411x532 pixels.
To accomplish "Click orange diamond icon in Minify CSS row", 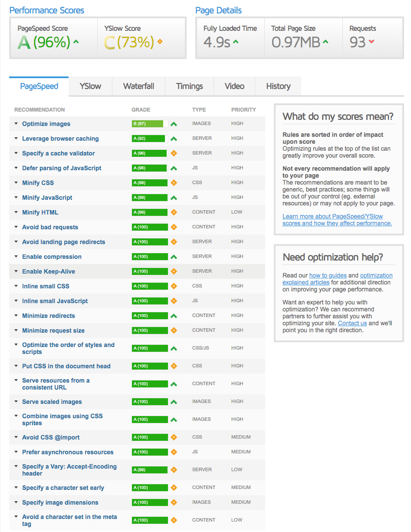I will click(174, 183).
